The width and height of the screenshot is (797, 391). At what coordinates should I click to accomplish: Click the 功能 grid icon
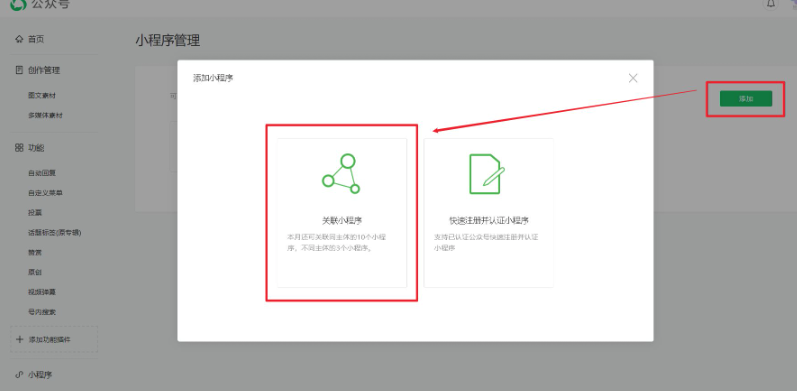[19, 148]
